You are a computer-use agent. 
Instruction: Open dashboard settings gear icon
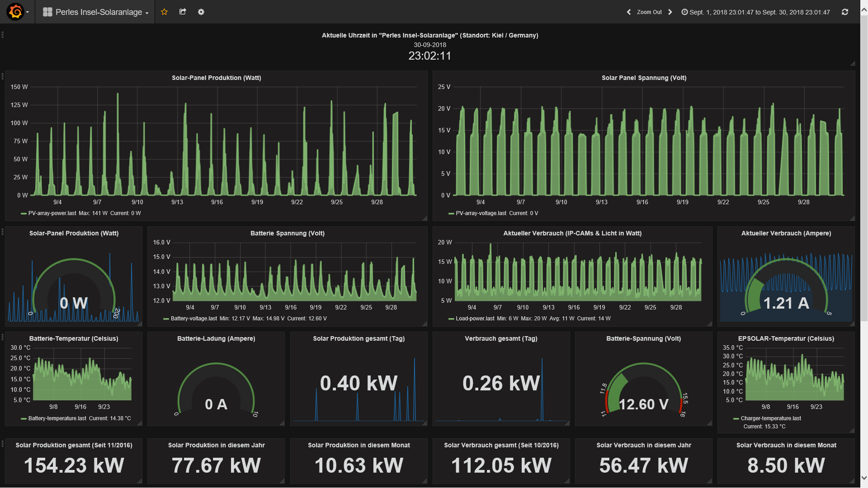[x=201, y=12]
